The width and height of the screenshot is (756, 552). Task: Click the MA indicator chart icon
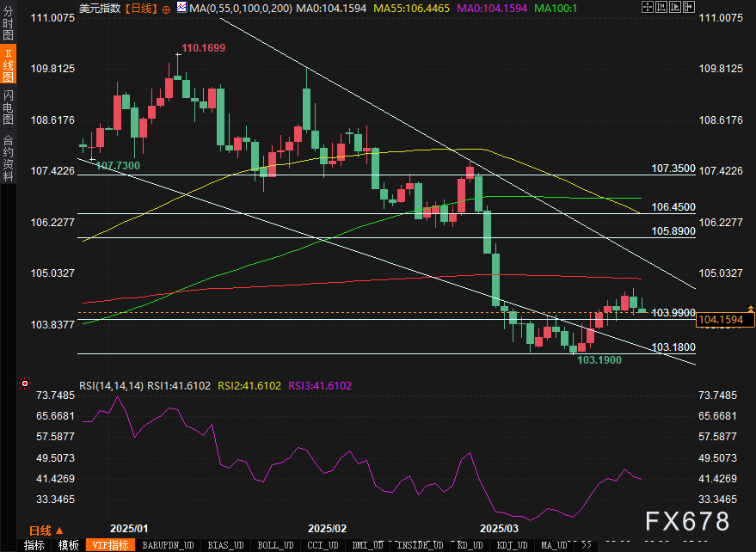(181, 8)
